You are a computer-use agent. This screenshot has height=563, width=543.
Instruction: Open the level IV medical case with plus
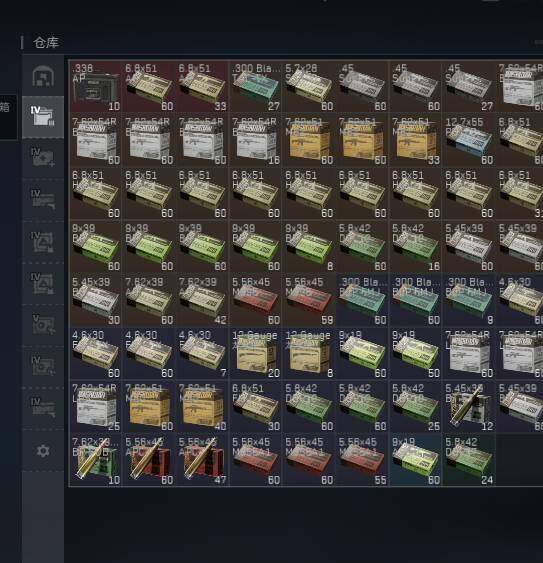pyautogui.click(x=43, y=158)
